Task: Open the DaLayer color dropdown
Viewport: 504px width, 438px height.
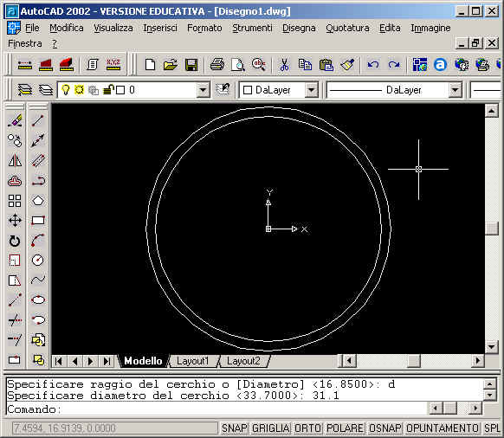Action: (311, 90)
